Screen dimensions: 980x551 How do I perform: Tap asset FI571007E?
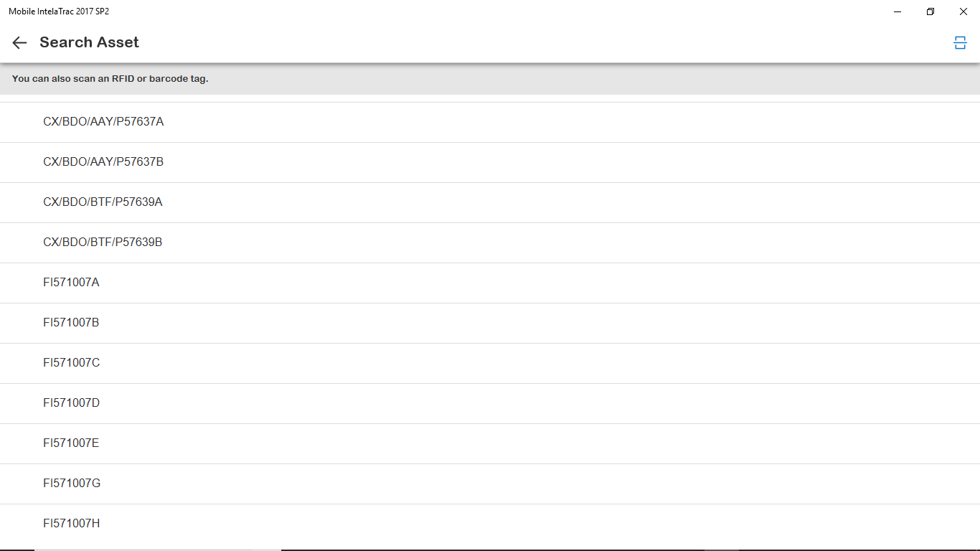[x=490, y=443]
